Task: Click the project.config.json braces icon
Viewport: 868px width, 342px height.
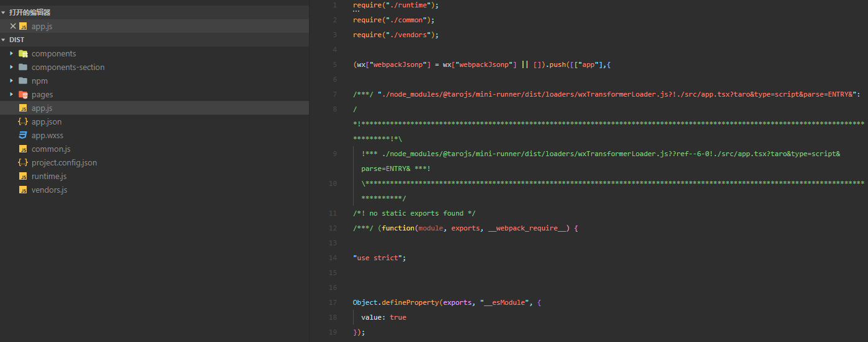Action: [23, 162]
